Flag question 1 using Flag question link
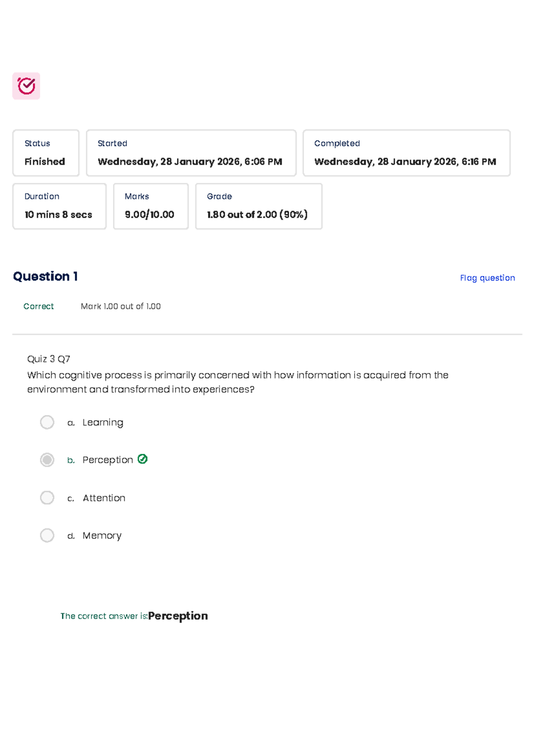The width and height of the screenshot is (534, 756). pos(487,278)
